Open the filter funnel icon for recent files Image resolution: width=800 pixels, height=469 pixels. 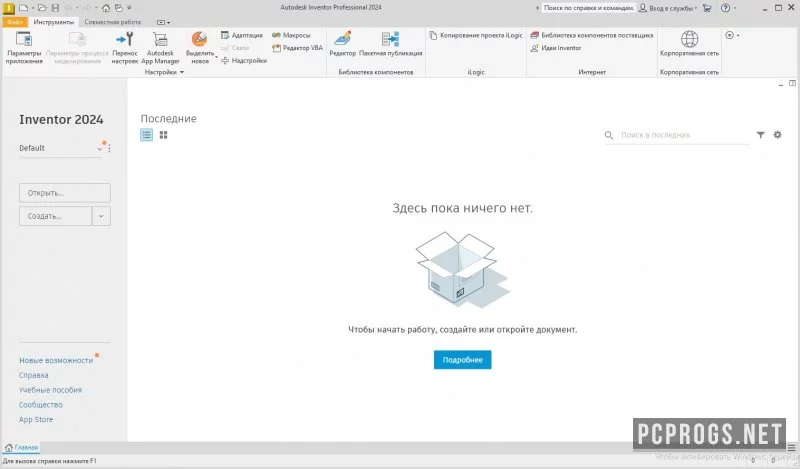(x=761, y=135)
